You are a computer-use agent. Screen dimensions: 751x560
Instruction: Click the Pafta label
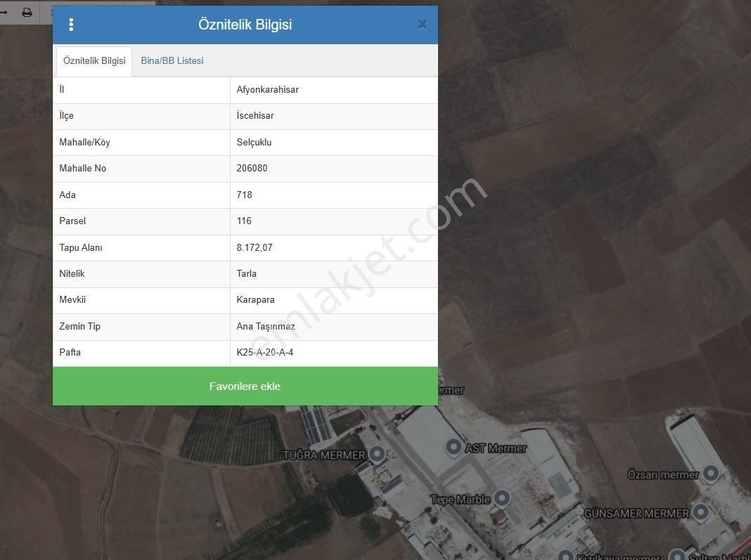pos(70,352)
